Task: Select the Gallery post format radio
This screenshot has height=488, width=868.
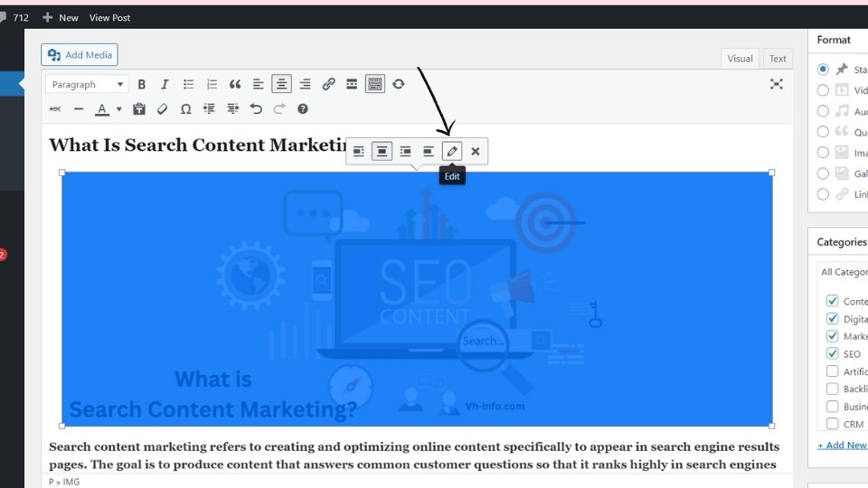Action: (x=823, y=174)
